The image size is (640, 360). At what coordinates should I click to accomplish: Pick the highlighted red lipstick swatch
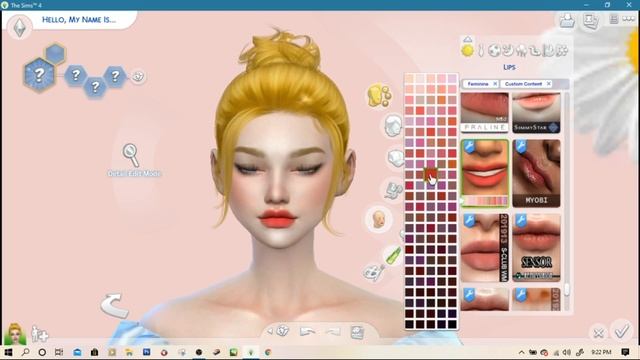(x=431, y=176)
